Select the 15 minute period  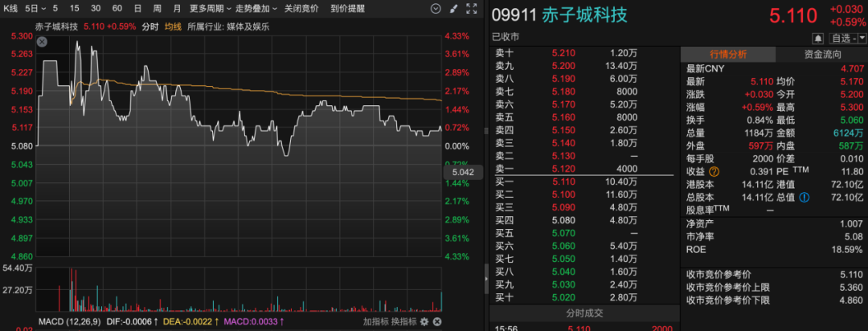tap(75, 8)
